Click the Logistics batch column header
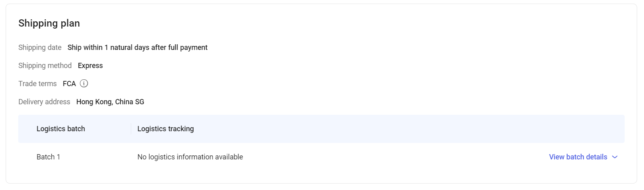This screenshot has height=190, width=644. tap(61, 129)
